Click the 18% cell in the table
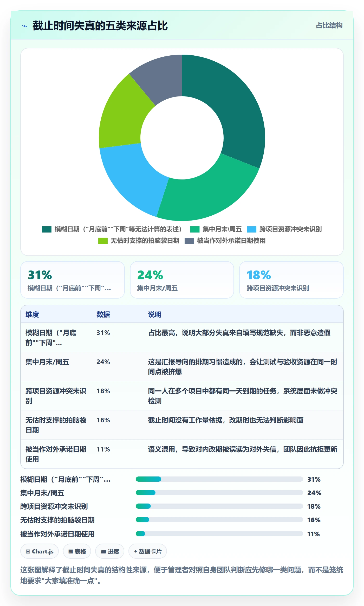The height and width of the screenshot is (606, 364). (x=103, y=391)
